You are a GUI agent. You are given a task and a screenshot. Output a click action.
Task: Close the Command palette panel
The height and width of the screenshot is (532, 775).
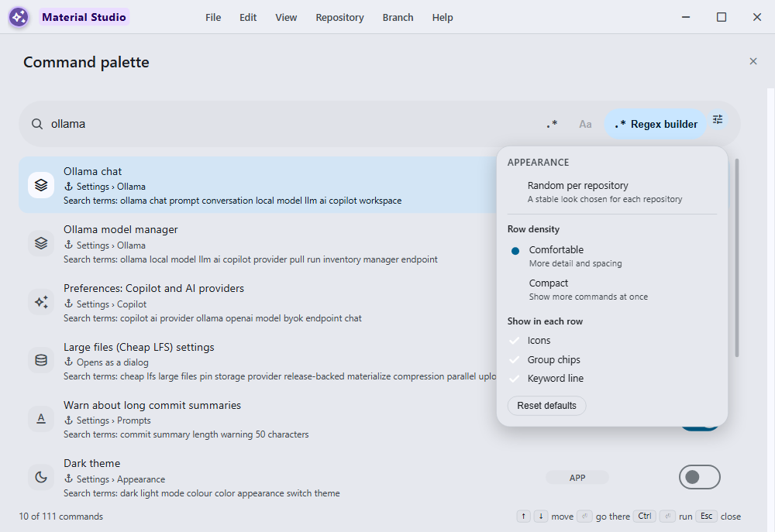(x=753, y=61)
